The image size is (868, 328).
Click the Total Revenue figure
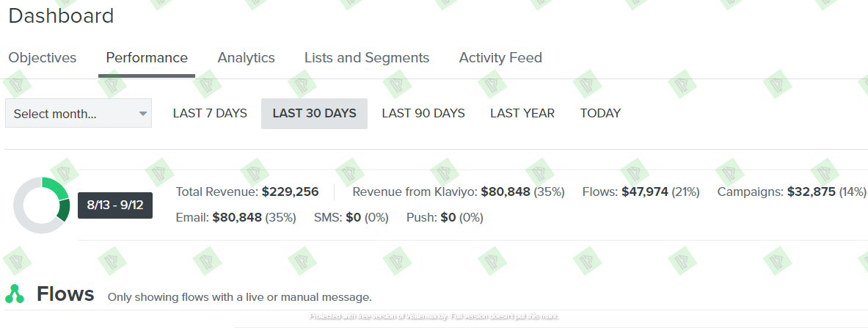(x=290, y=192)
